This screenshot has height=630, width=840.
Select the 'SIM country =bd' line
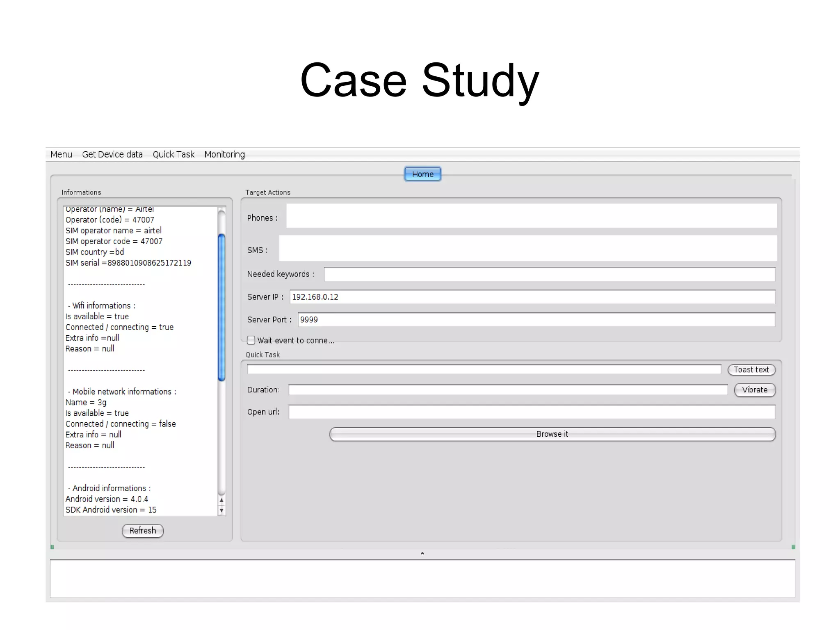pos(95,252)
